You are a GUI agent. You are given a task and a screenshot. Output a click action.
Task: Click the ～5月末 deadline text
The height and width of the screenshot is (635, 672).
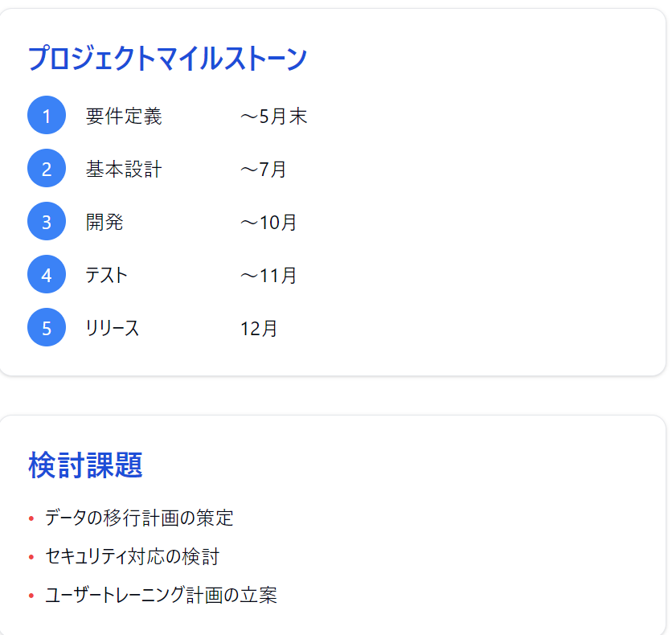click(x=273, y=117)
